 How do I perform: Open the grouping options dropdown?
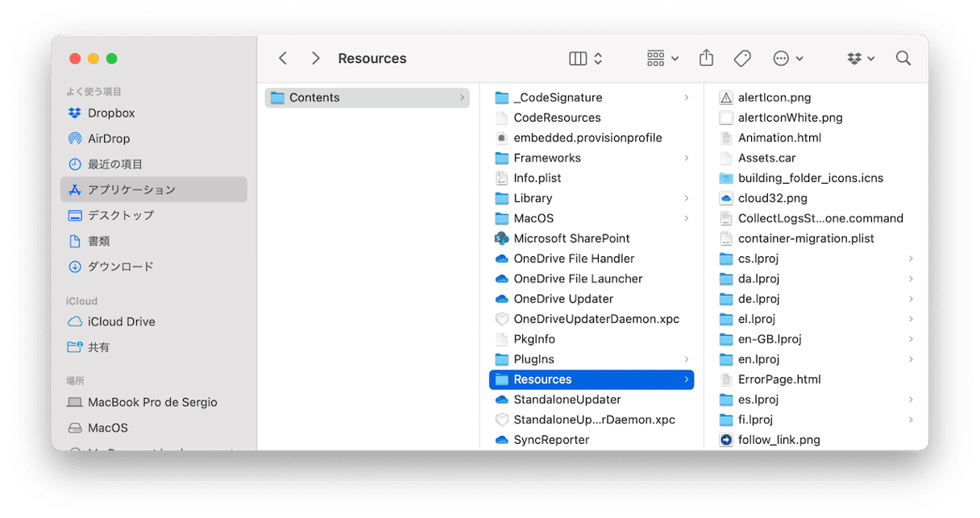(662, 58)
